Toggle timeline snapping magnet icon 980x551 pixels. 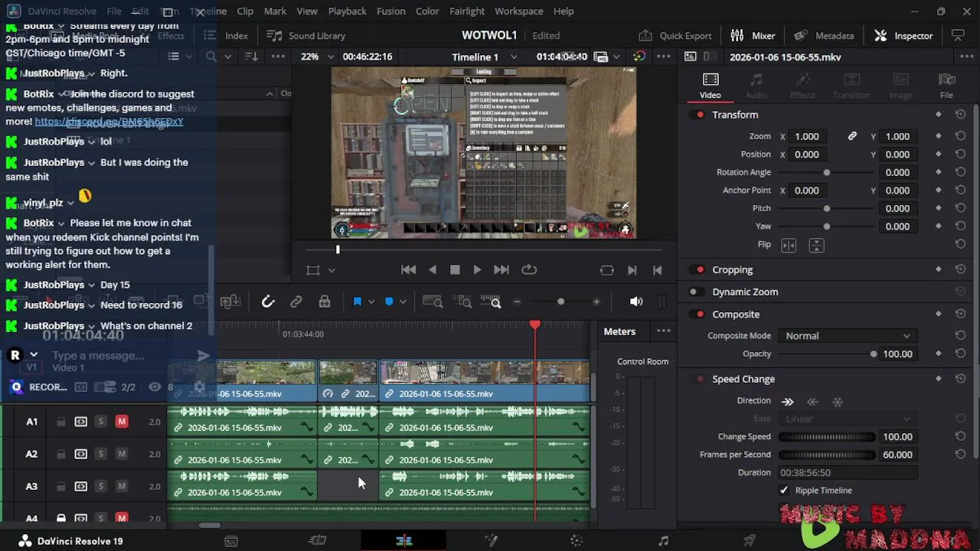tap(268, 302)
